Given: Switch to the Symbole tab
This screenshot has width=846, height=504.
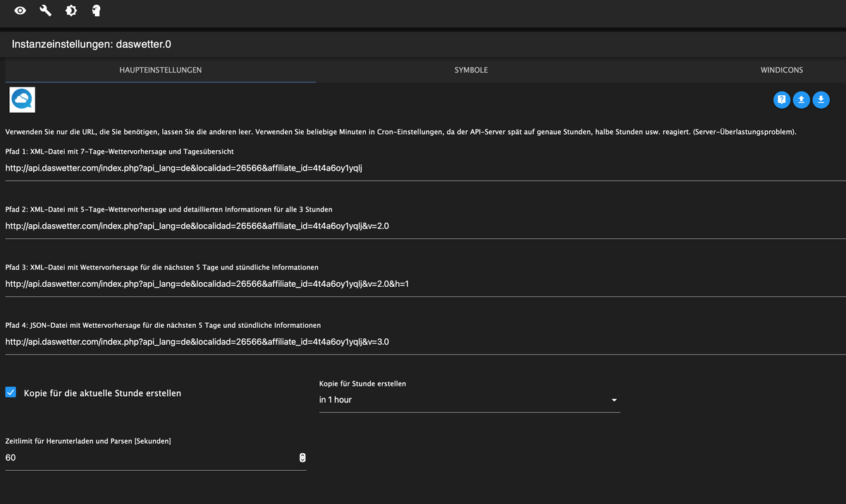Looking at the screenshot, I should coord(471,70).
